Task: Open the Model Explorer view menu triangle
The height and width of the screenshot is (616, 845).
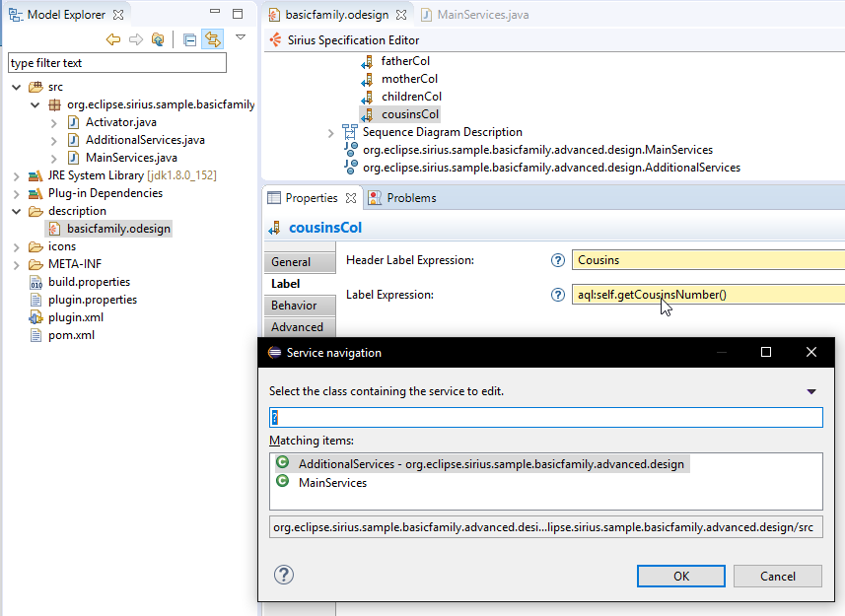Action: (x=240, y=37)
